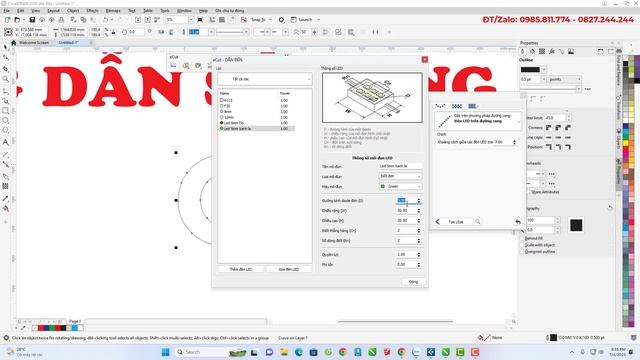Open the zoom level dropdown in the toolbar

point(191,20)
